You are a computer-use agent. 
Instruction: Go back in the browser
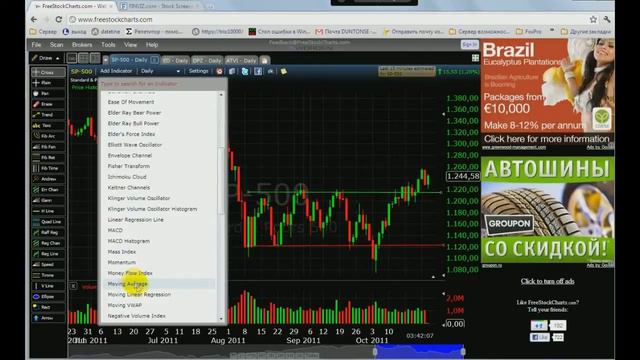[34, 19]
